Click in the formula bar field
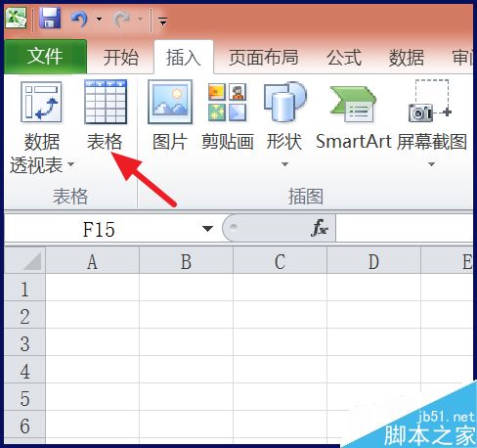 pos(404,228)
